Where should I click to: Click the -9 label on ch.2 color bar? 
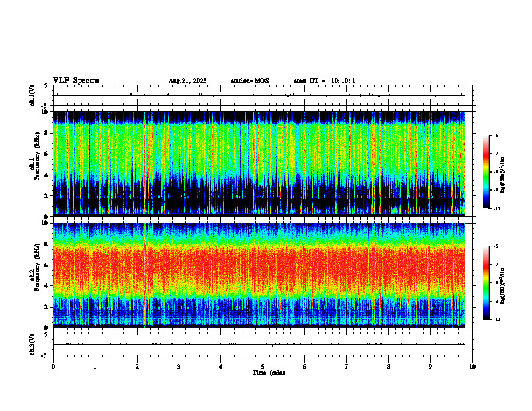point(496,301)
